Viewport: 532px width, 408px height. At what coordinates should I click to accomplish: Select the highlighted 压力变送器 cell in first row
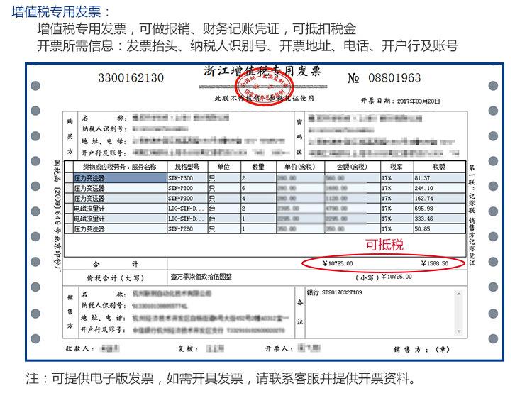click(120, 178)
